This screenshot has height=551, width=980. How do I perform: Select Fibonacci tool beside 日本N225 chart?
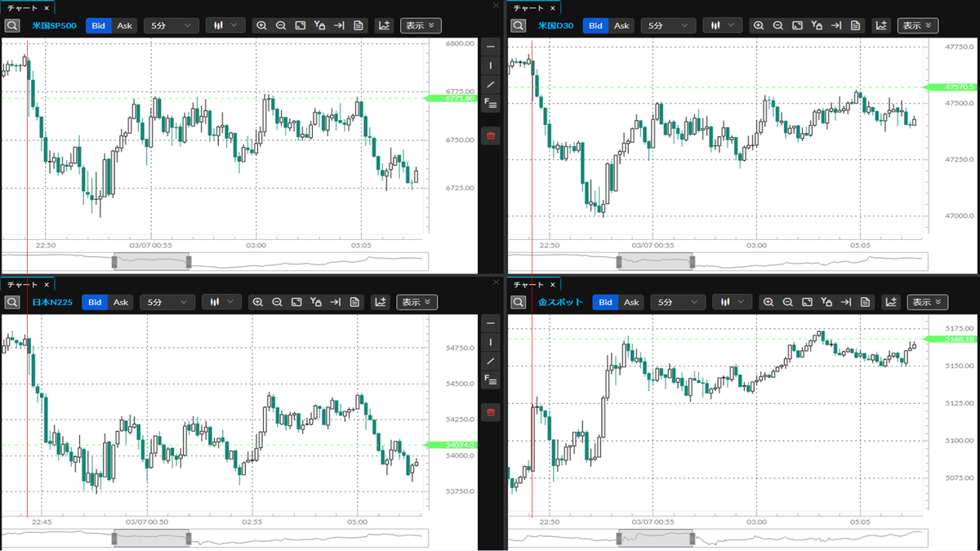[x=491, y=379]
